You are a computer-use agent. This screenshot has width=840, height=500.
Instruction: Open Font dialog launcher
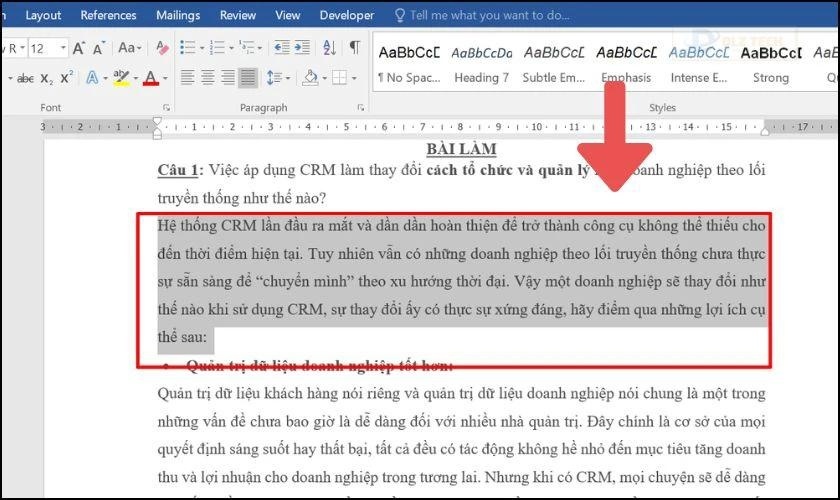166,108
